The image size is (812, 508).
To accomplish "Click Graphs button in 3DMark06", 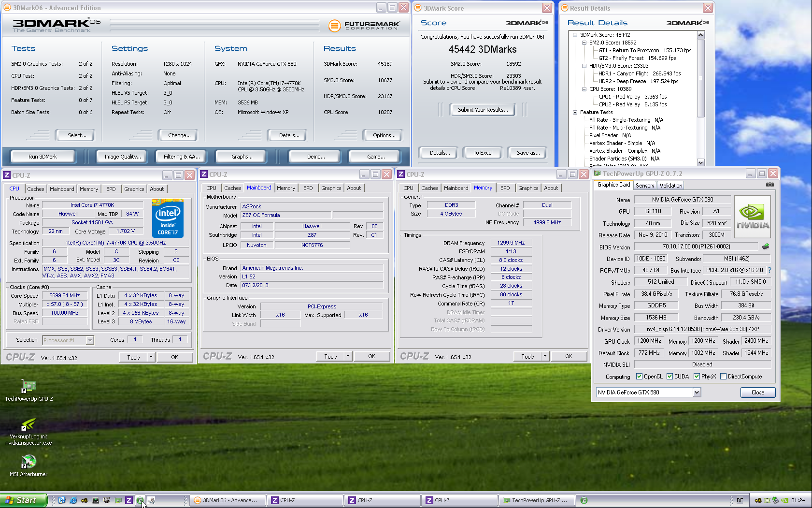I will tap(242, 157).
